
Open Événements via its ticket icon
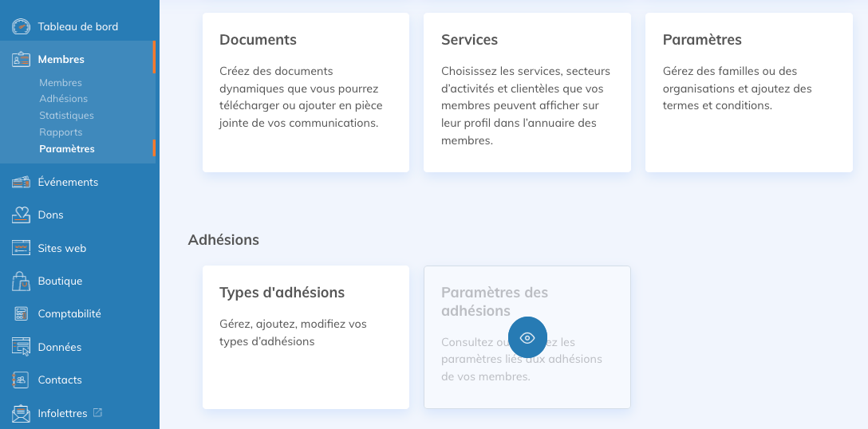coord(22,183)
